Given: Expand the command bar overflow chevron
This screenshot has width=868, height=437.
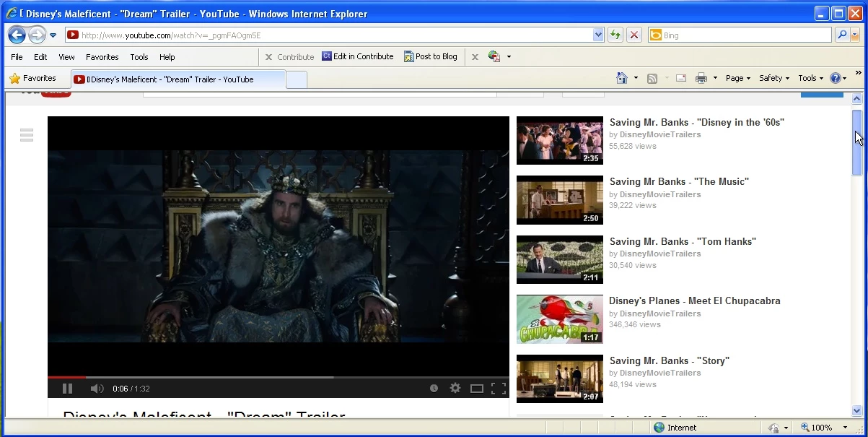Looking at the screenshot, I should [859, 72].
